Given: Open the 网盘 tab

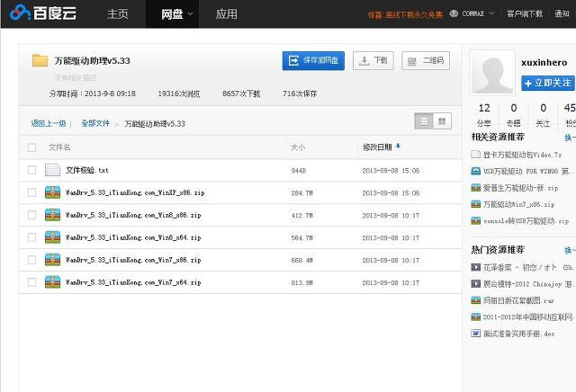Looking at the screenshot, I should 172,14.
